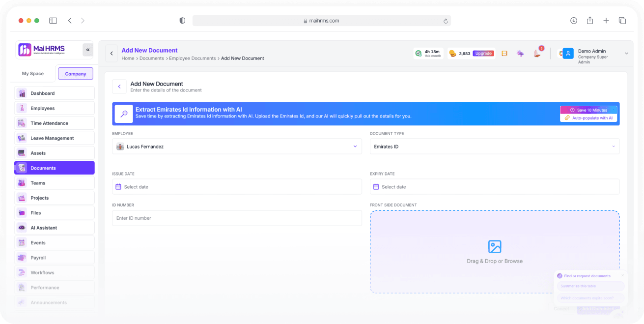The image size is (644, 324).
Task: Click the Safari privacy shield icon
Action: (182, 21)
